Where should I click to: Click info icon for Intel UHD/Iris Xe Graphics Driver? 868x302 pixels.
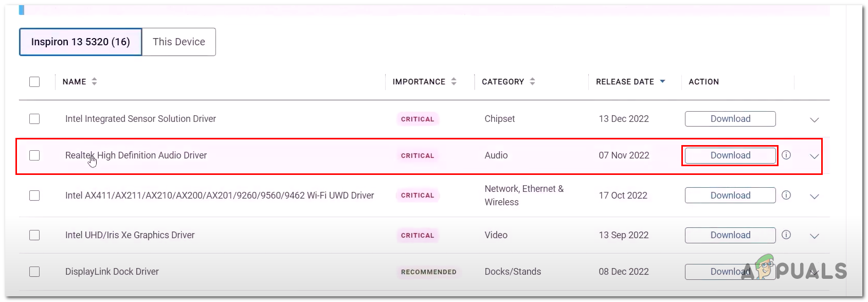tap(786, 235)
